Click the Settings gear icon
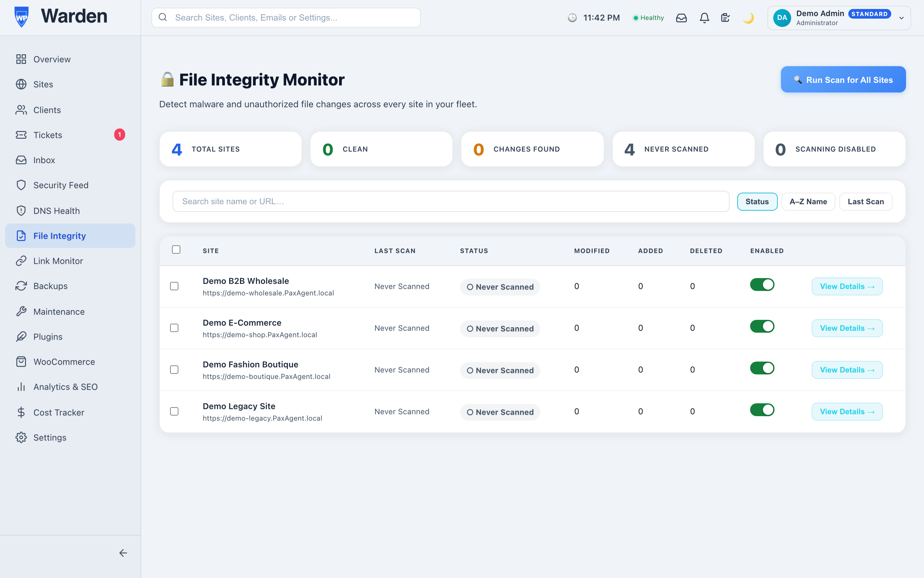924x578 pixels. click(21, 437)
